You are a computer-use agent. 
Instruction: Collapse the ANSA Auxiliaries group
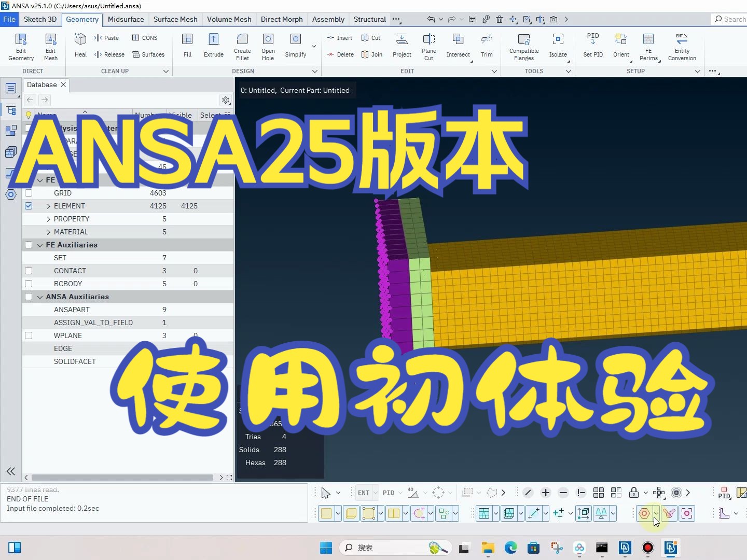[40, 297]
